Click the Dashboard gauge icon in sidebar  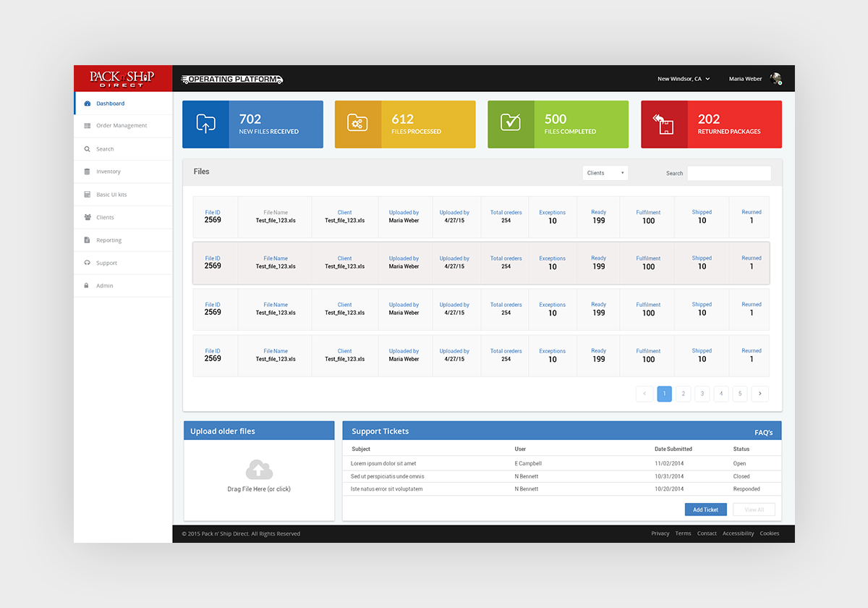[x=88, y=104]
